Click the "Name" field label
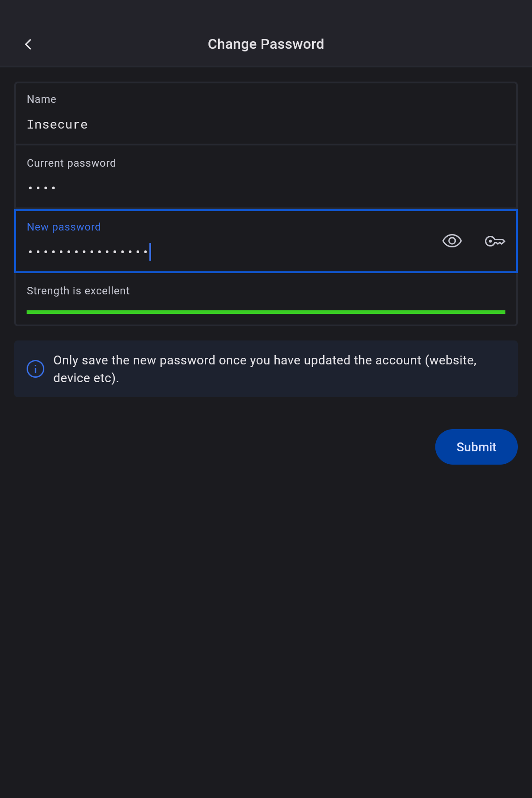532x798 pixels. pyautogui.click(x=42, y=99)
